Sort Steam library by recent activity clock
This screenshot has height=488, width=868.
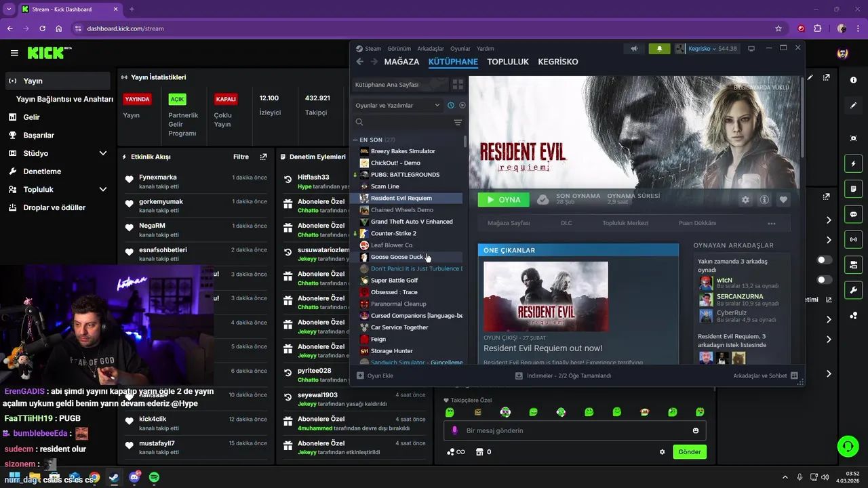pyautogui.click(x=451, y=105)
